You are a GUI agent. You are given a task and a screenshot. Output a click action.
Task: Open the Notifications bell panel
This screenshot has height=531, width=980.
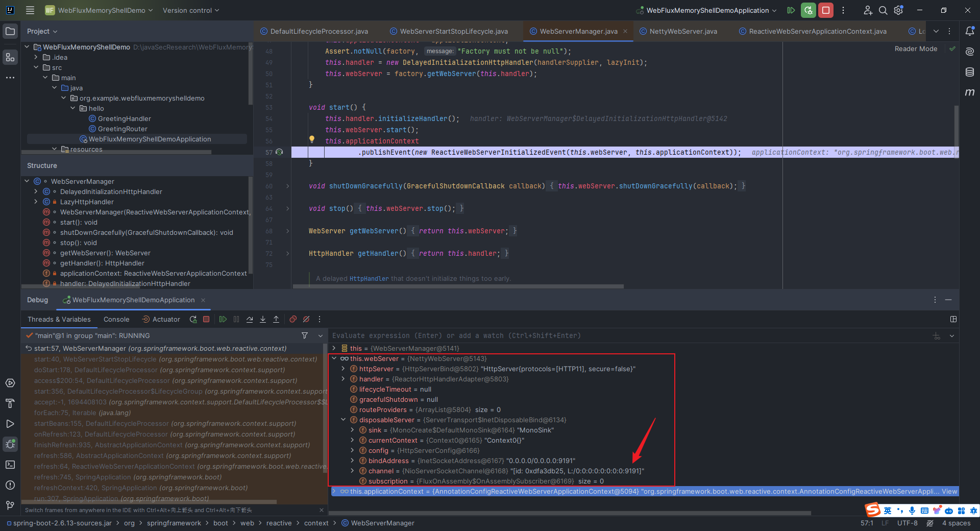click(970, 31)
